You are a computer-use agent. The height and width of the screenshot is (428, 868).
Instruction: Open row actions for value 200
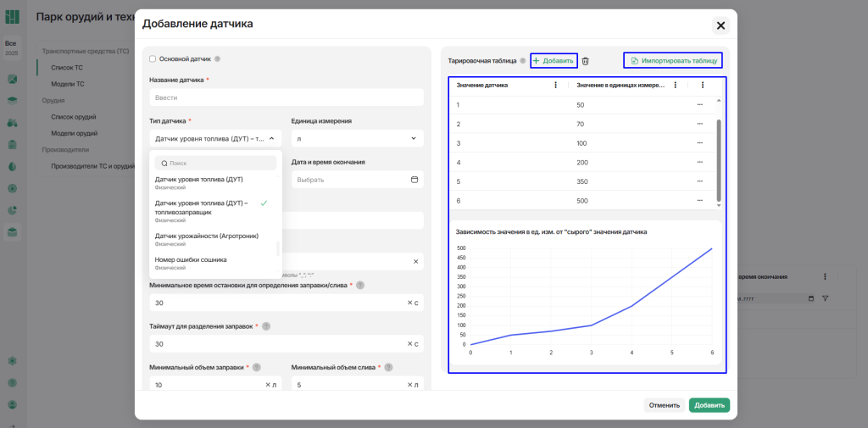click(x=700, y=163)
